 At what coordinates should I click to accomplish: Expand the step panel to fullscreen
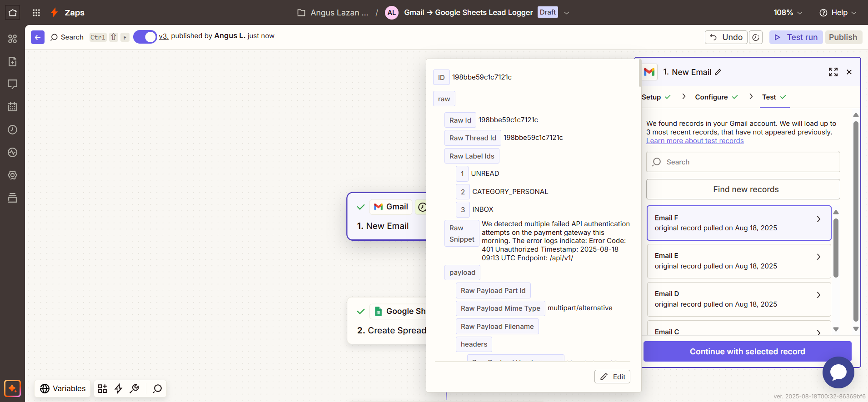point(833,72)
